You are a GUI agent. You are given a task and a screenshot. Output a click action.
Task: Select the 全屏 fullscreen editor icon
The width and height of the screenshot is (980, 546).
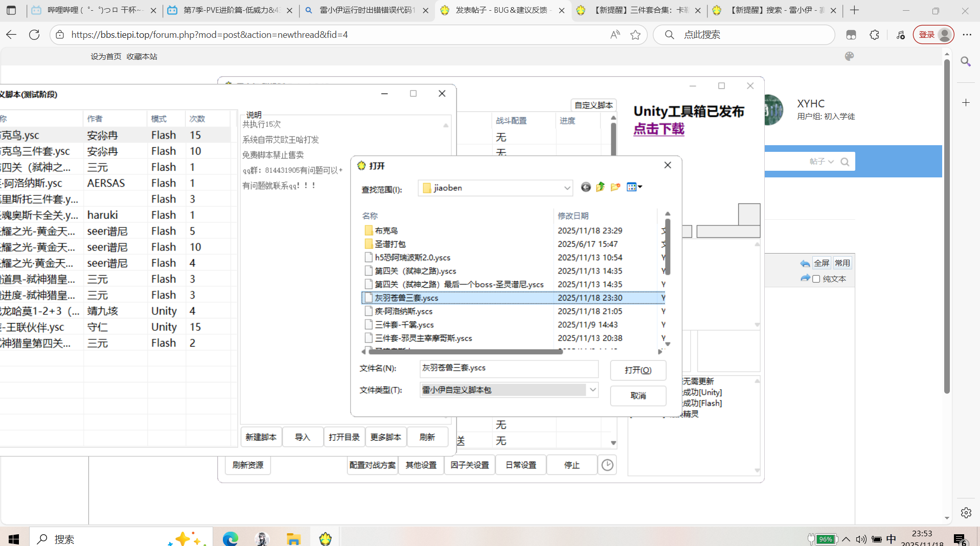click(x=822, y=263)
